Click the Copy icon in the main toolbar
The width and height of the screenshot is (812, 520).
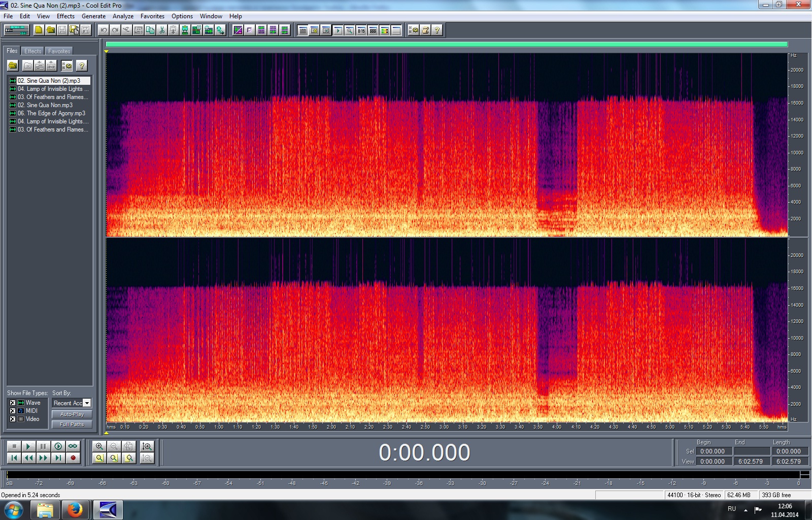150,30
